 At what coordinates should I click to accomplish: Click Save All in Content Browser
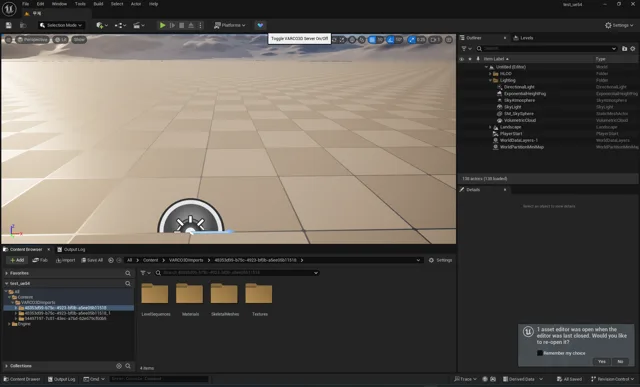point(92,260)
